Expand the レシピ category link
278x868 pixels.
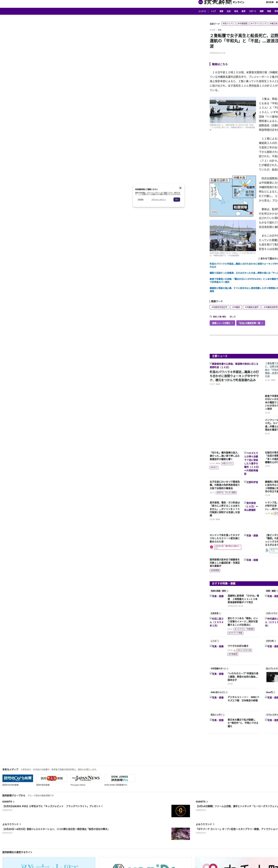(215, 641)
